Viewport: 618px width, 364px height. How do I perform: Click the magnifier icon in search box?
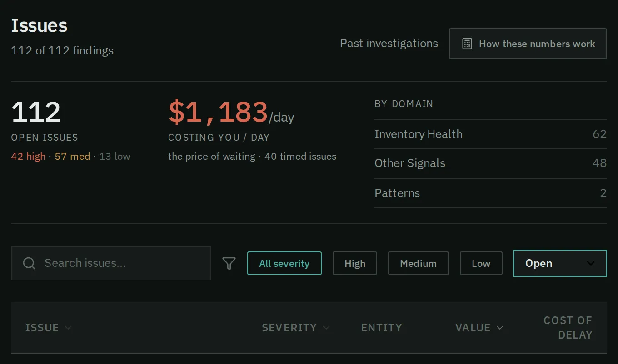[29, 263]
